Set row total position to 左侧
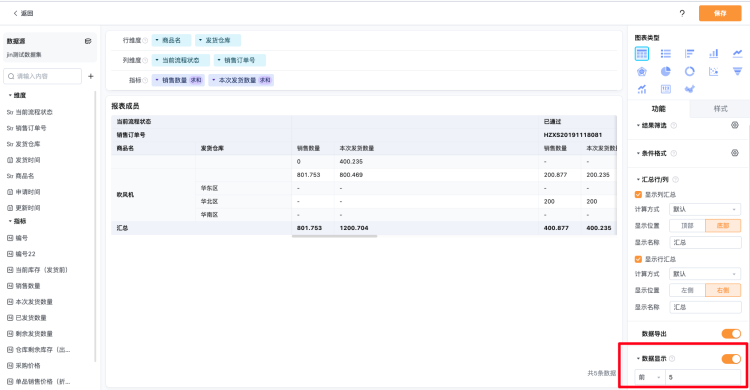The image size is (750, 390). (687, 290)
